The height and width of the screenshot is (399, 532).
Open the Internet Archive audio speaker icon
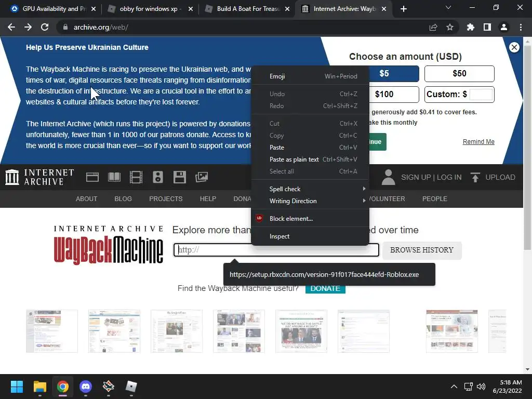click(x=158, y=177)
